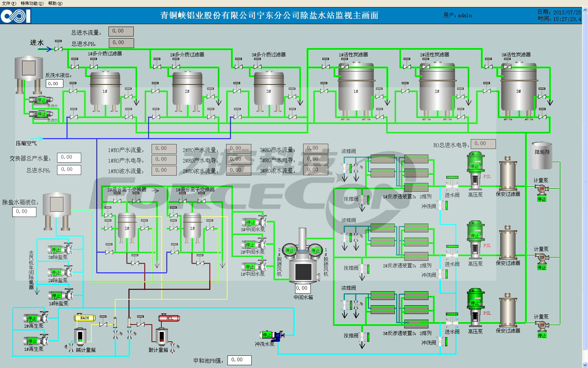Select the 1#再生泵 pump symbol
The height and width of the screenshot is (368, 588).
(x=36, y=341)
